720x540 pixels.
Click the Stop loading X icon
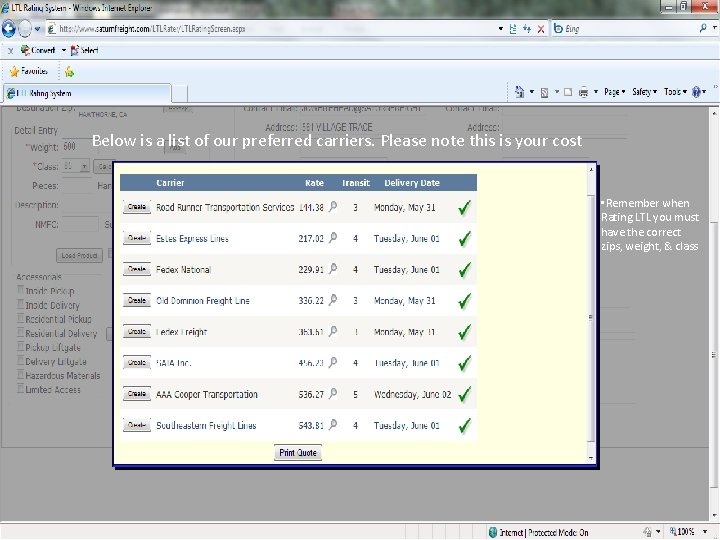pos(541,29)
